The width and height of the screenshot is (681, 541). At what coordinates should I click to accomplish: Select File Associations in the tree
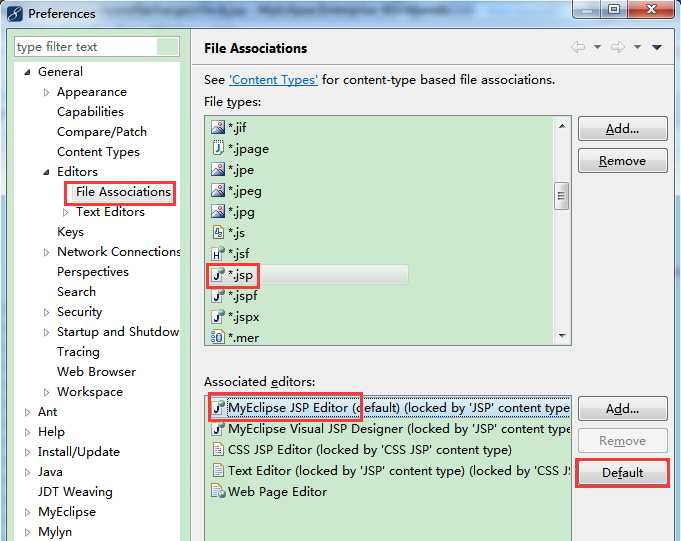point(123,191)
